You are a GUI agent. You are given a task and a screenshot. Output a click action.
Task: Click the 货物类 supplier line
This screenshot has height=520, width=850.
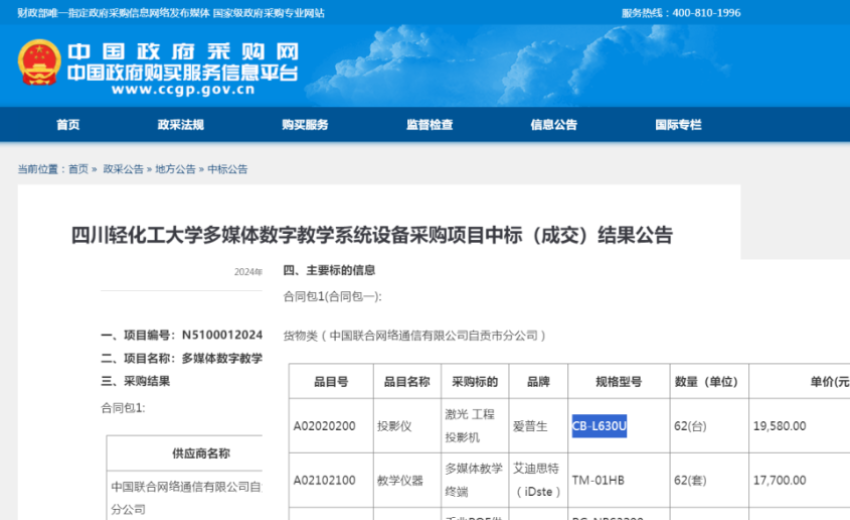415,336
